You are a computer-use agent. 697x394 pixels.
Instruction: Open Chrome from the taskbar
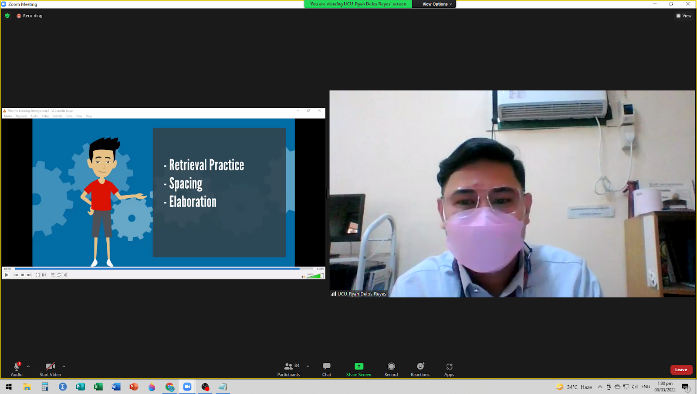(169, 387)
